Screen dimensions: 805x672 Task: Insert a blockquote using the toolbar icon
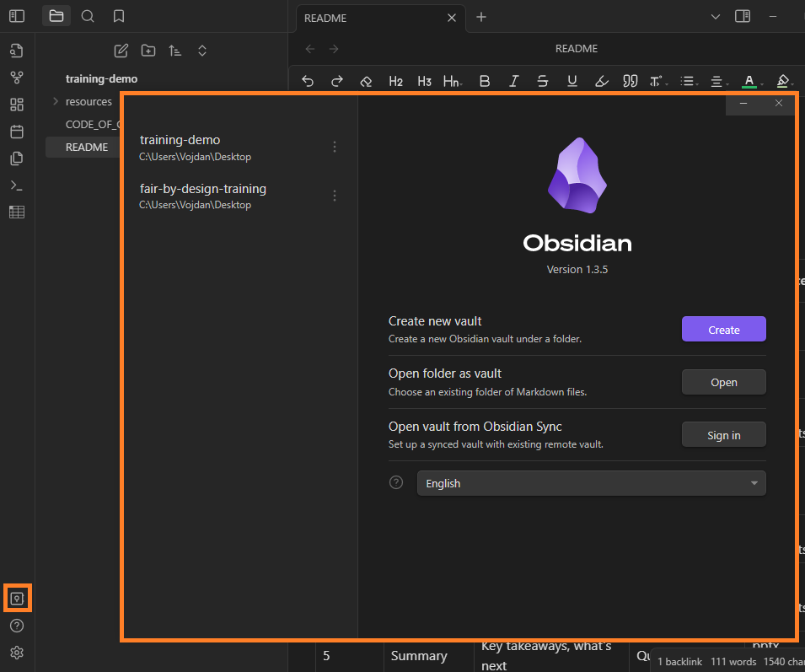[630, 81]
